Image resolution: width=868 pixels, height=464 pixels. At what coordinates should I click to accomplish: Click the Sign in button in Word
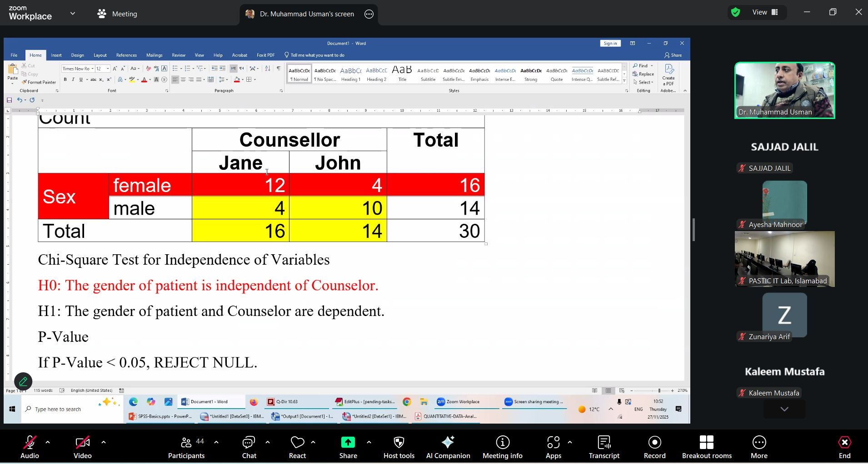coord(610,43)
